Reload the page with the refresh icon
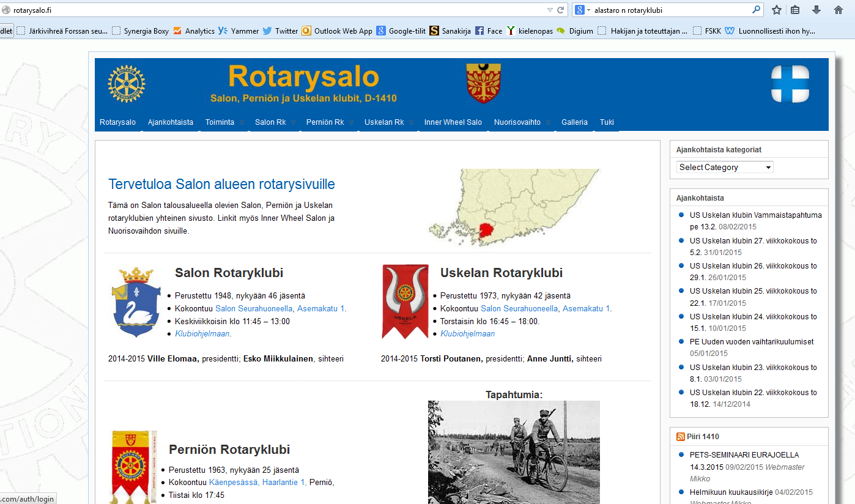The width and height of the screenshot is (855, 504). tap(560, 10)
